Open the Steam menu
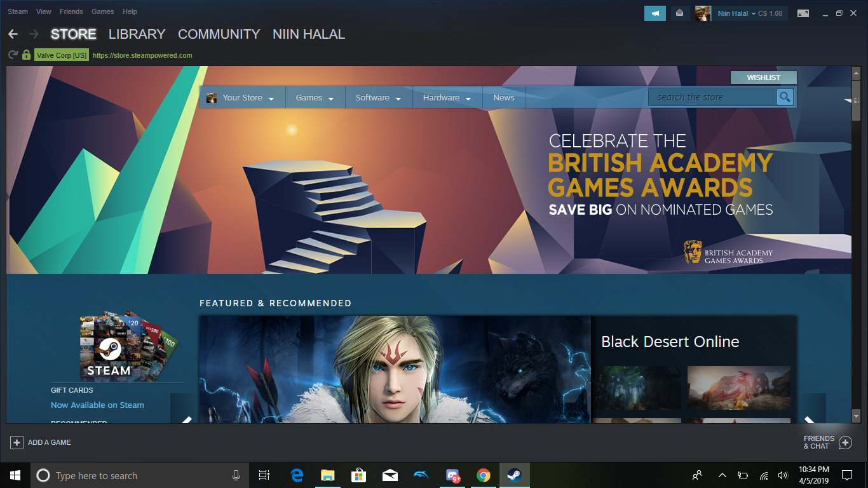The width and height of the screenshot is (868, 488). point(18,11)
